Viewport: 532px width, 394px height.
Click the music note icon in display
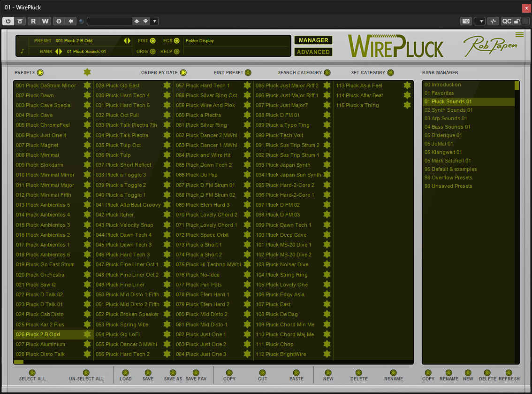coord(23,51)
